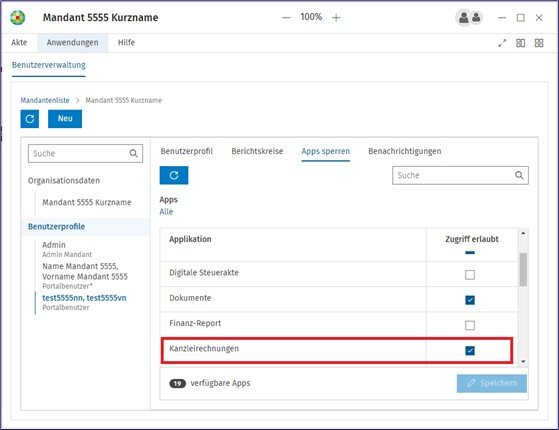559x430 pixels.
Task: Open the Akte menu
Action: [x=19, y=43]
